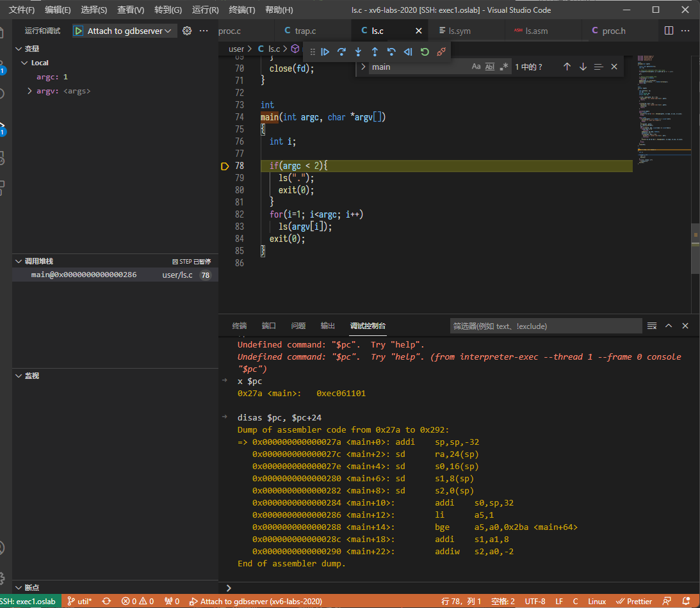Open the Attach to gdbserver dropdown
This screenshot has width=700, height=608.
click(x=169, y=30)
